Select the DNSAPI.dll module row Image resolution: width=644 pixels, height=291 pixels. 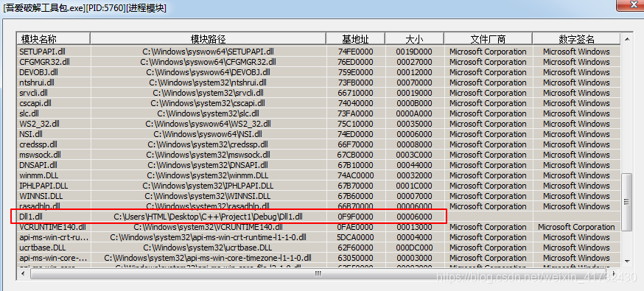coord(318,165)
